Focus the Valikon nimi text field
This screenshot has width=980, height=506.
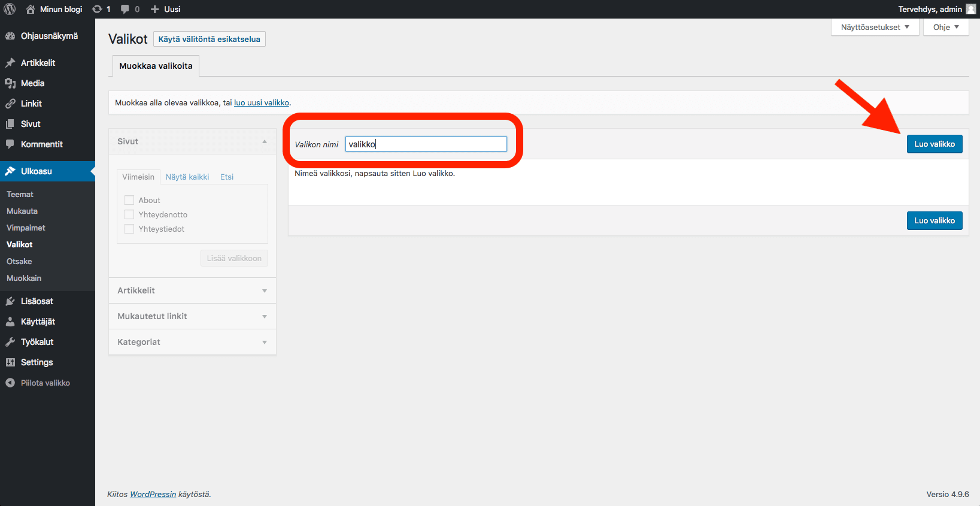point(426,144)
